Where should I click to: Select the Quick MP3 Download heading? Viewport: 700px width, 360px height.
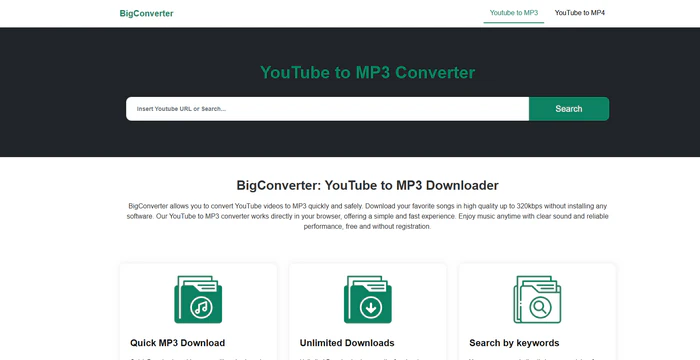178,343
